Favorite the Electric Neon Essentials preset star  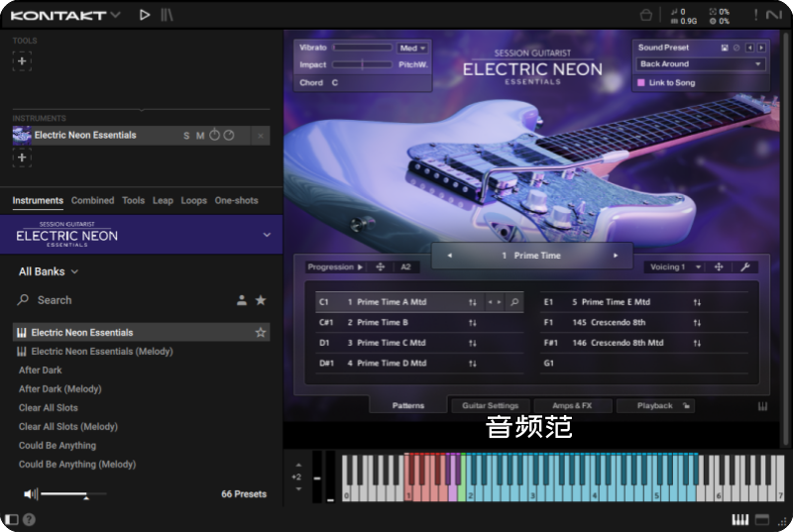click(261, 333)
